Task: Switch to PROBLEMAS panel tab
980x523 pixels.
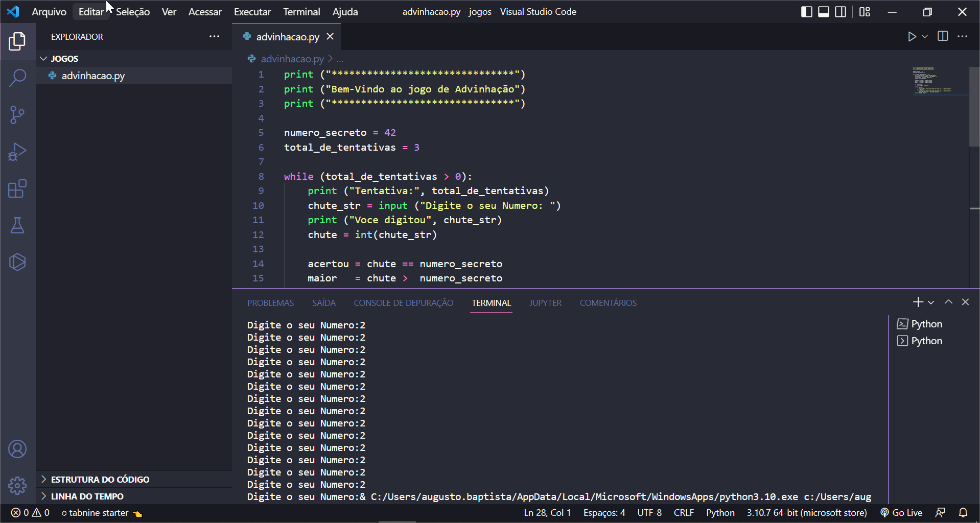Action: tap(271, 303)
